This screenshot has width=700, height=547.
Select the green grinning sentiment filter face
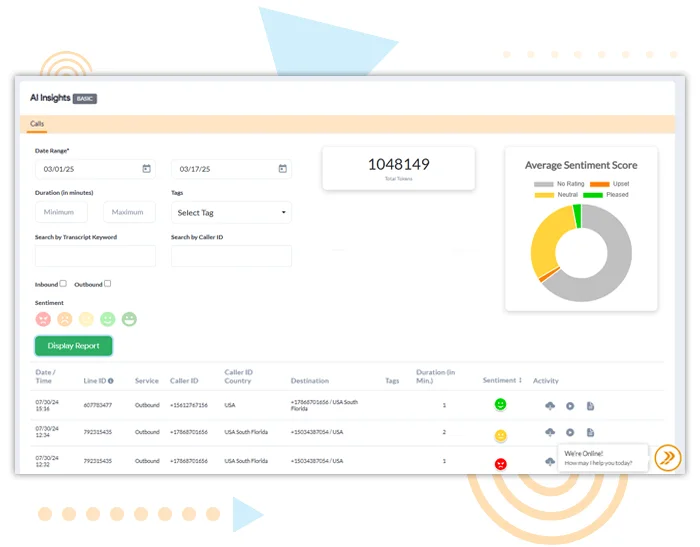[x=129, y=319]
